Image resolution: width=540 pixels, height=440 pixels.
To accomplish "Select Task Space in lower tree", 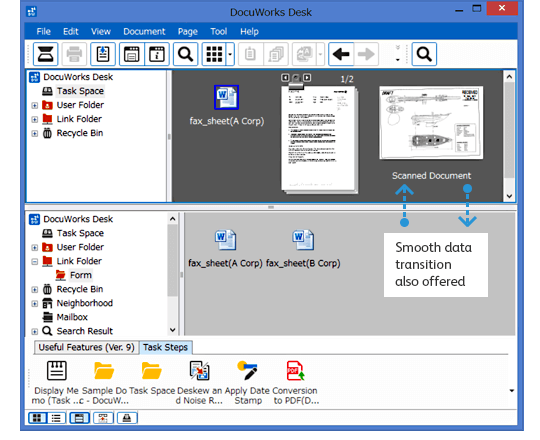I will [x=80, y=233].
